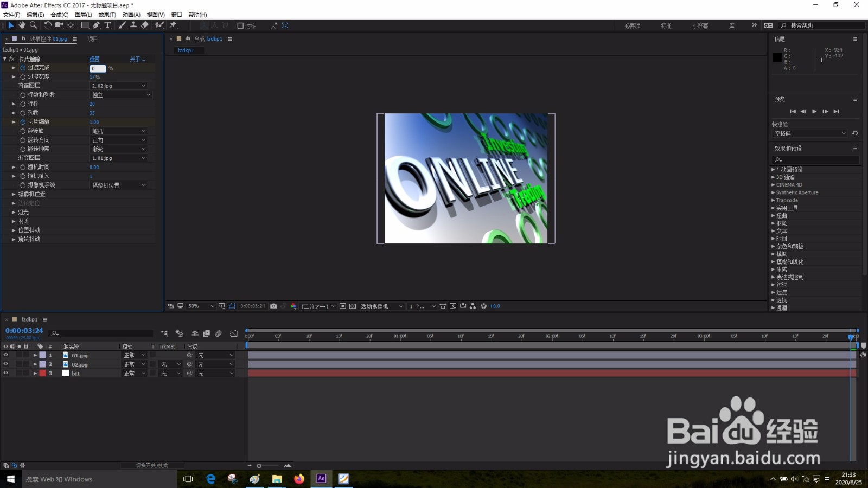Jump to the first frame in preview
This screenshot has height=488, width=868.
793,111
